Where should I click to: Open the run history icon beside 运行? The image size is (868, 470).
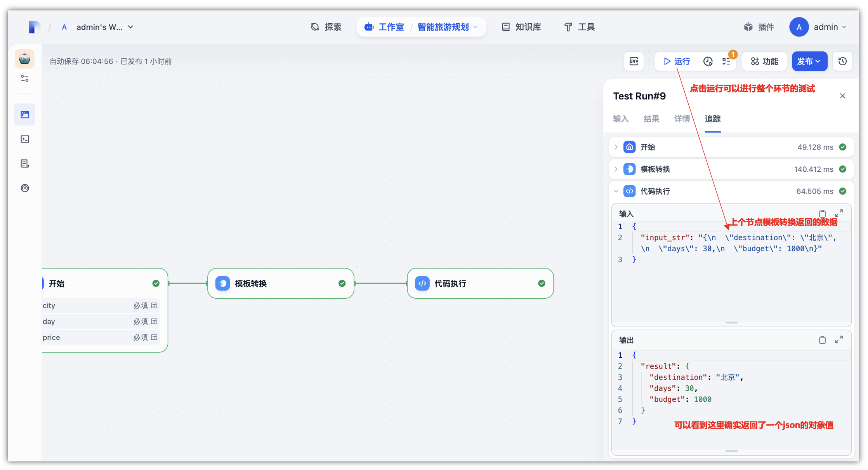pyautogui.click(x=708, y=61)
